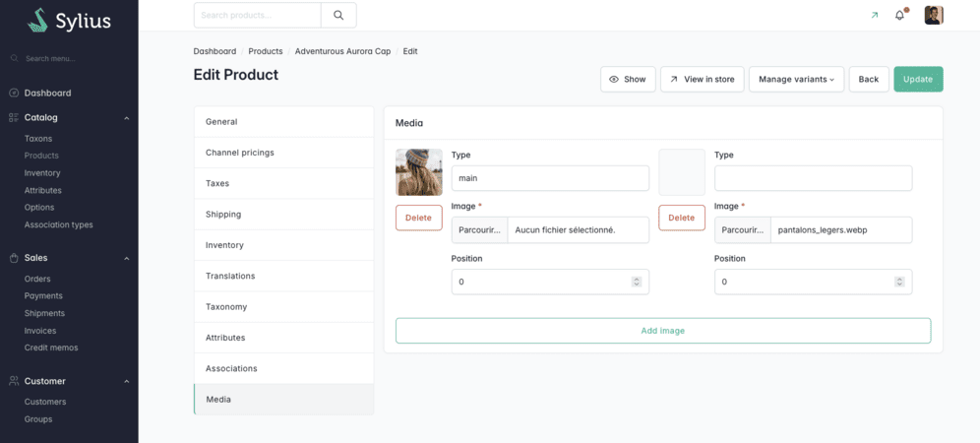Click the Back button

[x=869, y=80]
